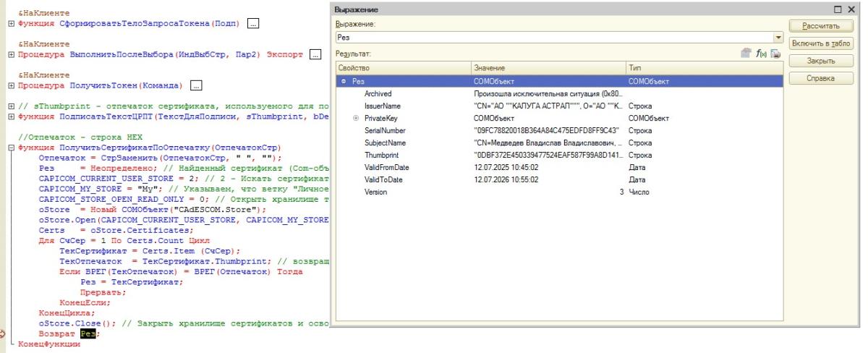Image resolution: width=868 pixels, height=353 pixels.
Task: Click the grayed box icon above results
Action: [746, 54]
